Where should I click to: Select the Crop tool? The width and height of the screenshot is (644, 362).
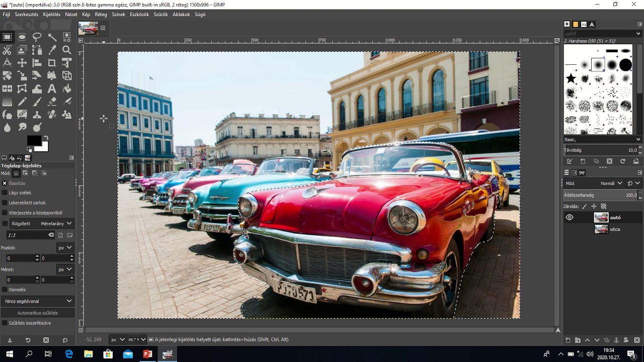coord(52,63)
